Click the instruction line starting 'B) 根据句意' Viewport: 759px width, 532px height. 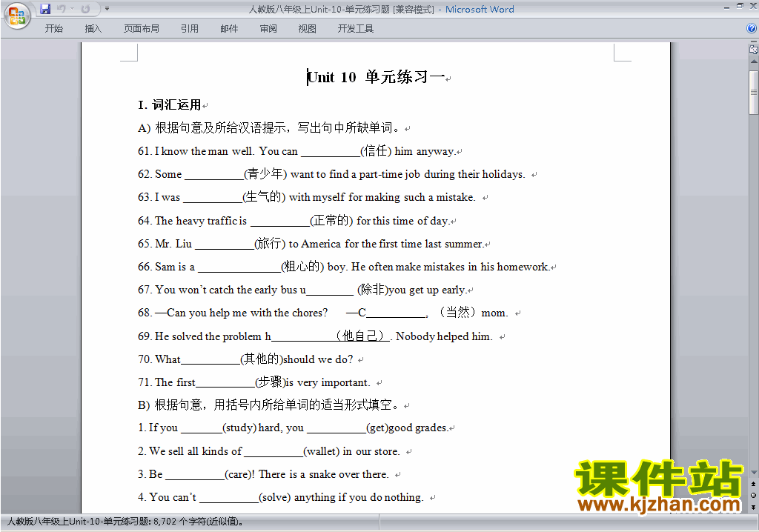pos(270,405)
